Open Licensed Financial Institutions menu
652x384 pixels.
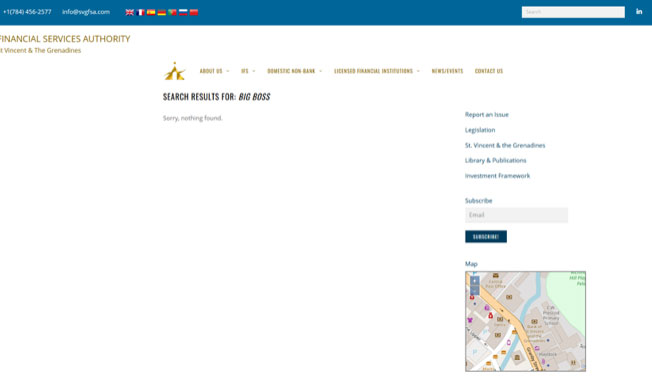377,71
